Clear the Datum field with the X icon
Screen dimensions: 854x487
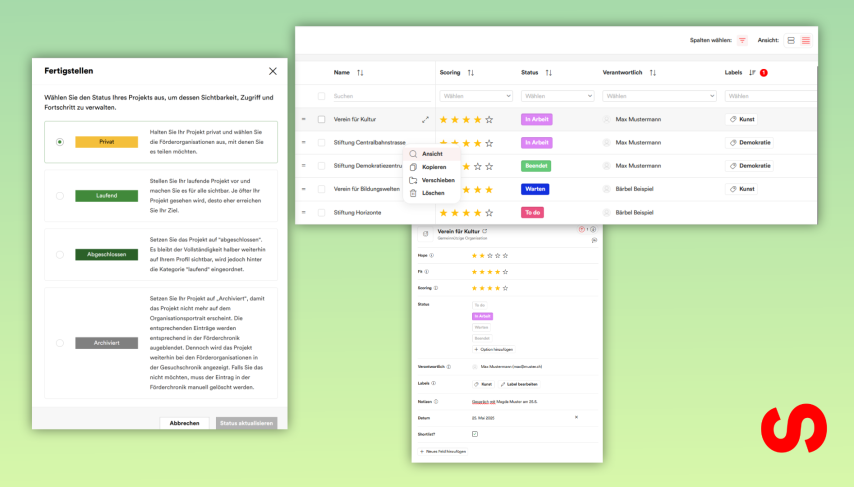coord(575,417)
